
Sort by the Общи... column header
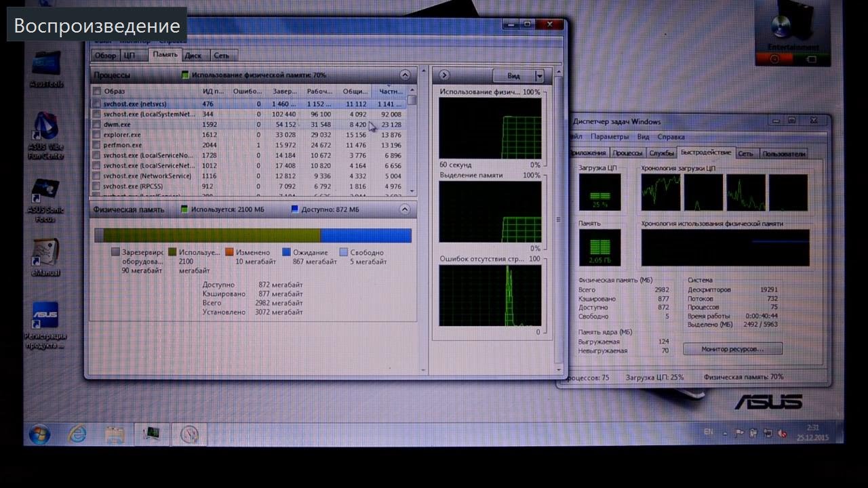click(x=354, y=91)
